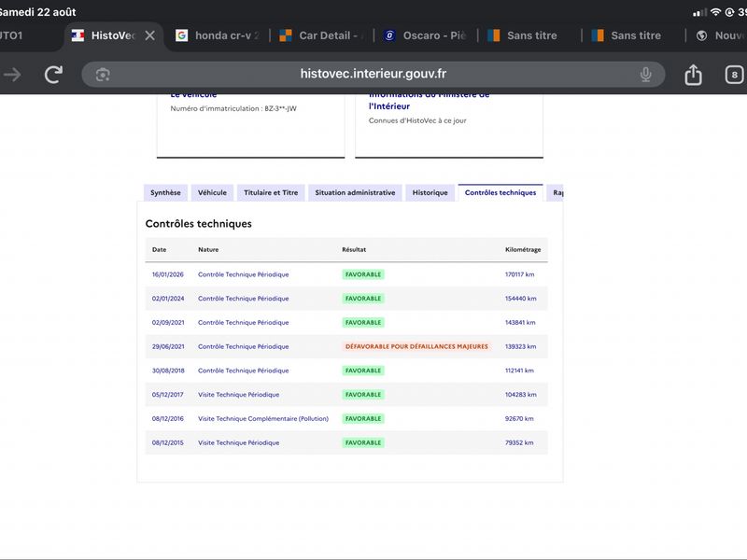Image resolution: width=747 pixels, height=560 pixels.
Task: Click the Date column header
Action: click(159, 249)
